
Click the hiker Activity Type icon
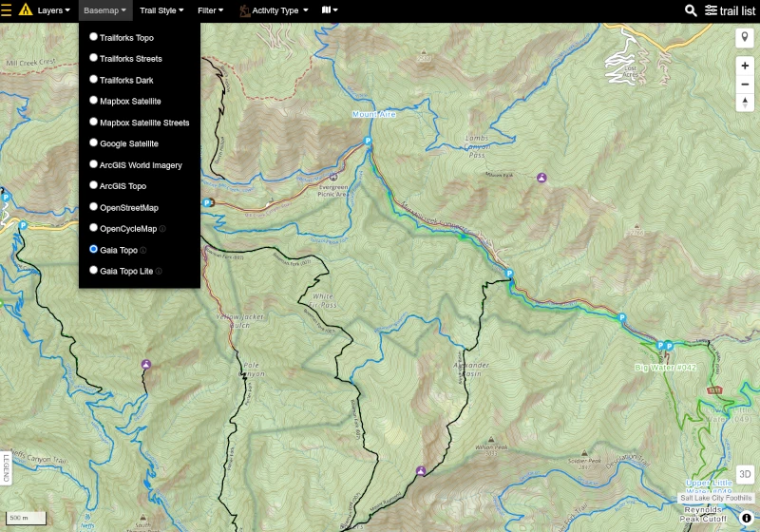click(245, 10)
